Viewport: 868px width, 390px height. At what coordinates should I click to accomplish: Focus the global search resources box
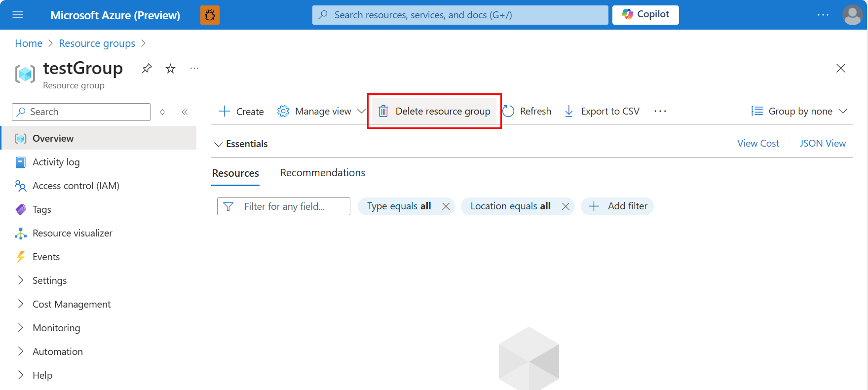(x=460, y=15)
